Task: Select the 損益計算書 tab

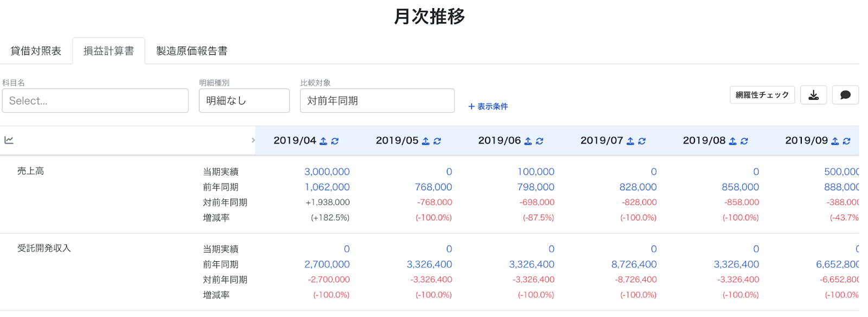Action: (x=108, y=51)
